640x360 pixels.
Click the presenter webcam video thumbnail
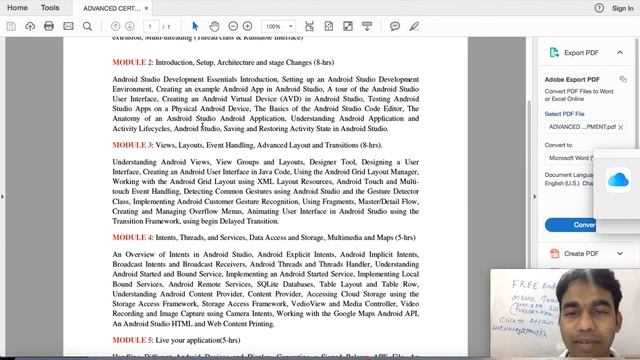(x=565, y=313)
